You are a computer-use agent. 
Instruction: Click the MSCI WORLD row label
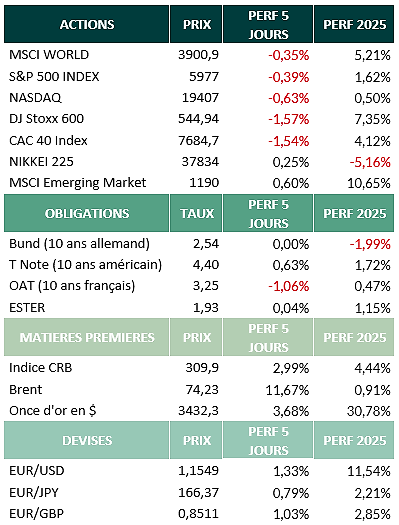[x=49, y=55]
